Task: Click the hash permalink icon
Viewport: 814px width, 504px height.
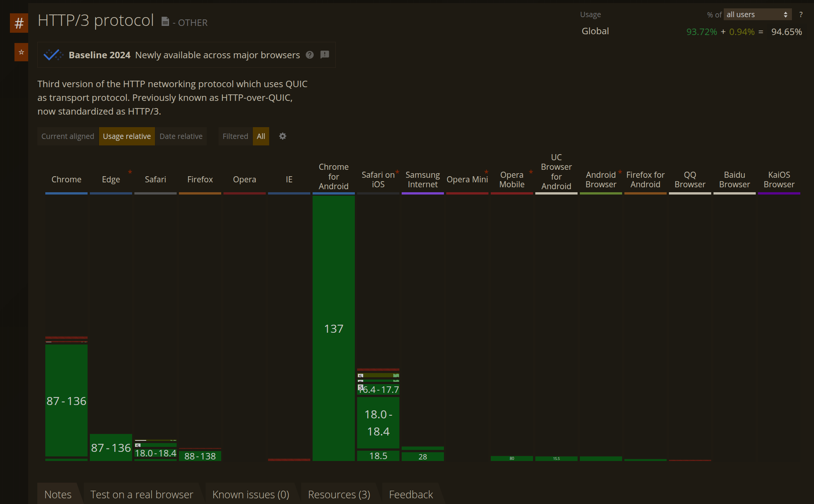Action: (19, 23)
